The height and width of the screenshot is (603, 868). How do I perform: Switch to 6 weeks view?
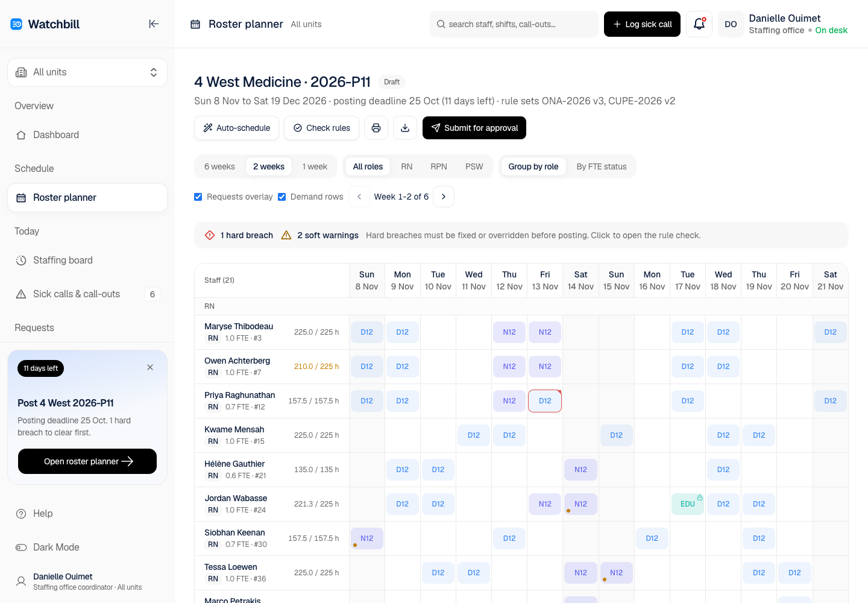click(219, 166)
